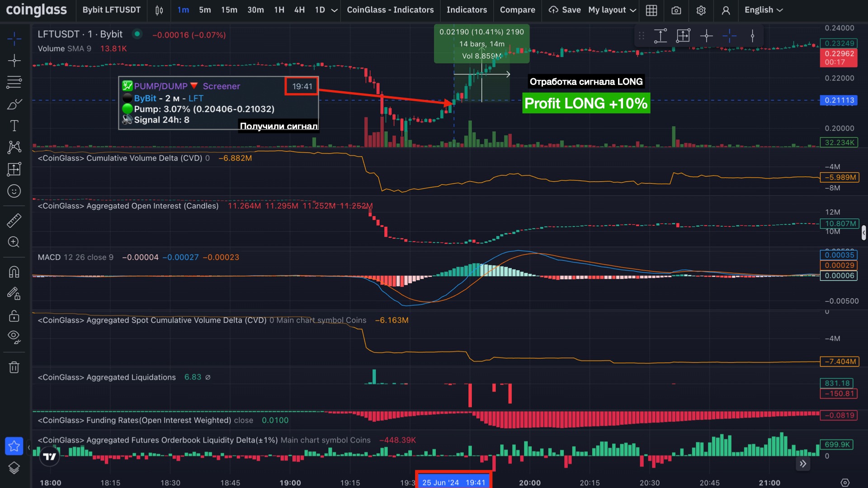
Task: Take a chart snapshot with camera icon
Action: [676, 10]
